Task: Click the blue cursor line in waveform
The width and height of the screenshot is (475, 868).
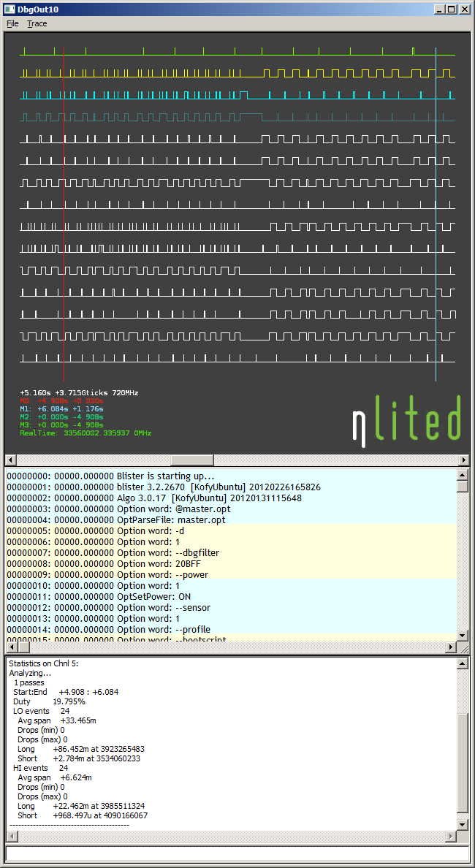Action: 436,219
